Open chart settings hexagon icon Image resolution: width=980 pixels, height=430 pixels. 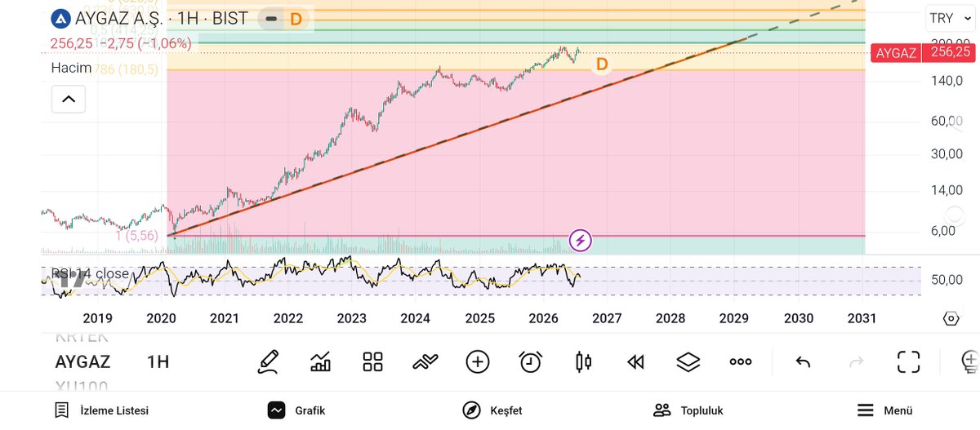pos(951,317)
